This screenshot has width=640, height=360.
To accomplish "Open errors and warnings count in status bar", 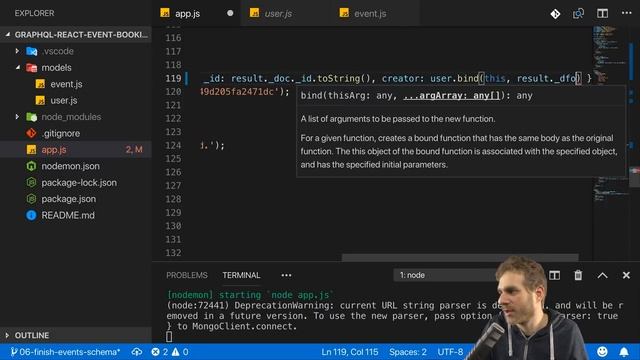I will (x=170, y=352).
